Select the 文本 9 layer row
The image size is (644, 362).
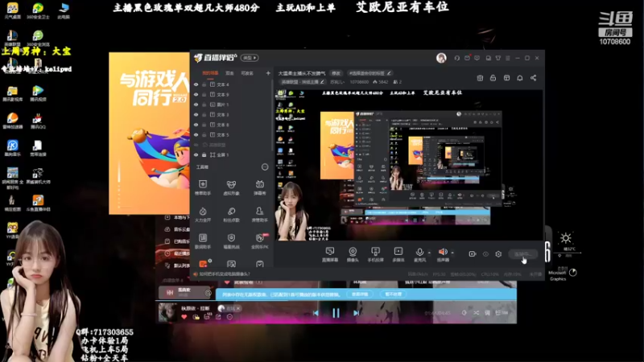232,94
